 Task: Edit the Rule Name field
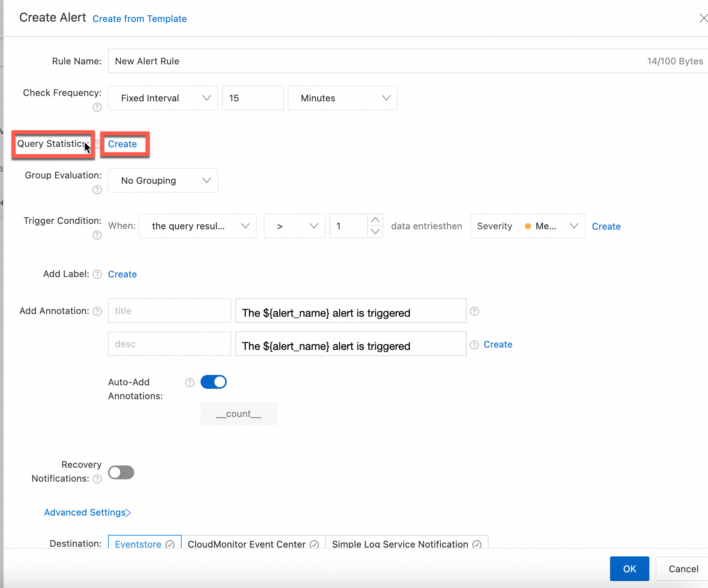point(408,61)
